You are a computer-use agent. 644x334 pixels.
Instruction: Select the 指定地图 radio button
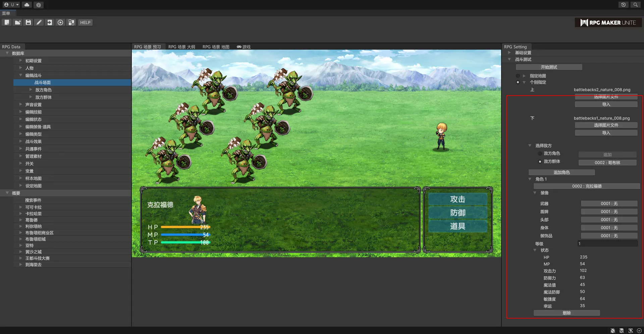point(518,76)
